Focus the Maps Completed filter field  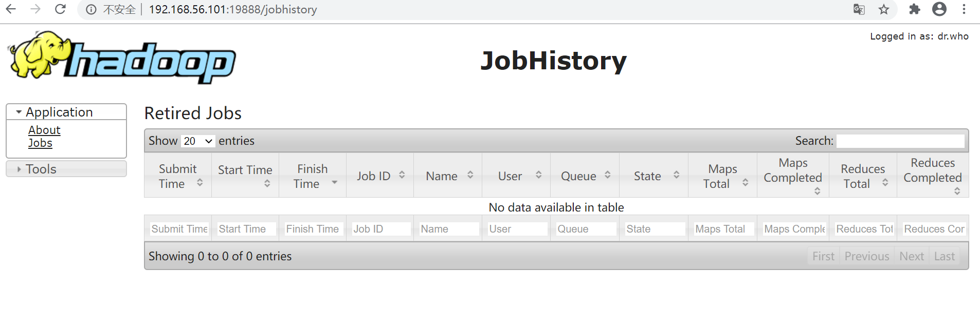click(x=794, y=229)
